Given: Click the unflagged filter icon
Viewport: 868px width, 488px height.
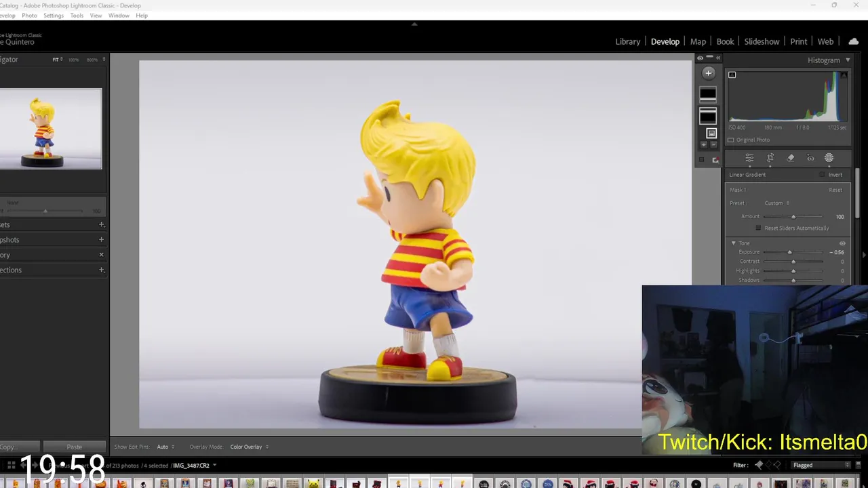Looking at the screenshot, I should click(768, 465).
